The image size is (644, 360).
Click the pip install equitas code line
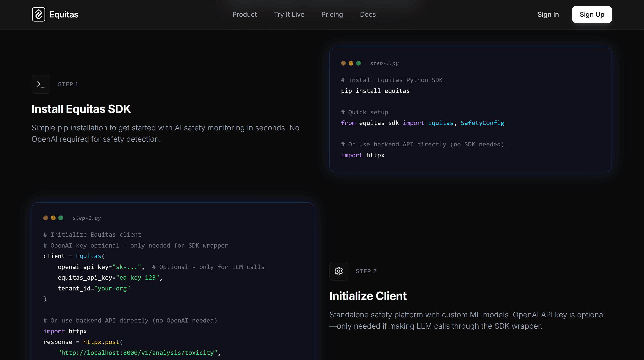coord(375,91)
